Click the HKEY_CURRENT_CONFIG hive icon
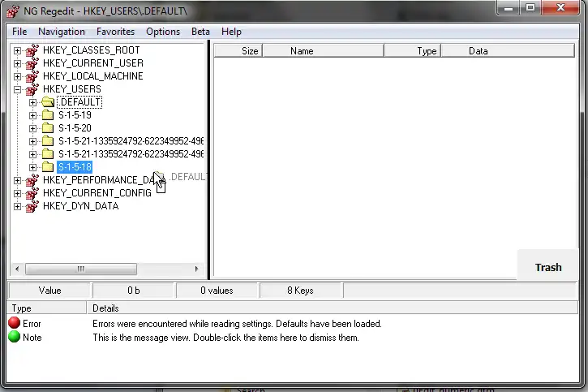This screenshot has width=588, height=392. tap(32, 193)
